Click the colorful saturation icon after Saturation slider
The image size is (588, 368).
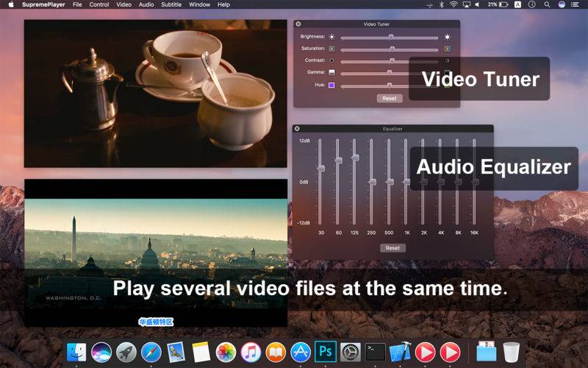tap(447, 49)
